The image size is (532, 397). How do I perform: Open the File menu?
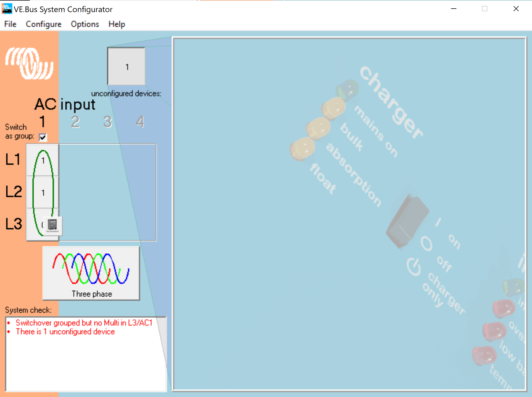coord(10,24)
